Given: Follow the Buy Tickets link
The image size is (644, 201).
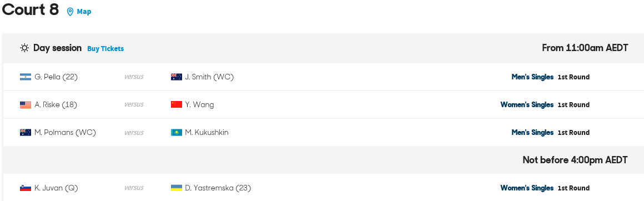Looking at the screenshot, I should click(x=105, y=48).
